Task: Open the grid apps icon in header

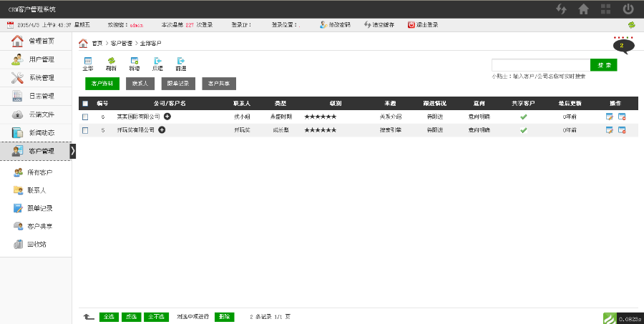Action: pos(606,9)
